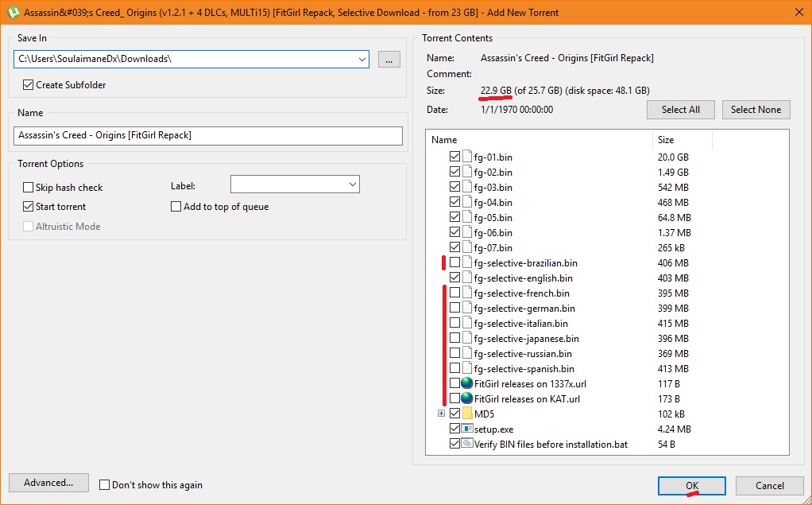Screen dimensions: 812x505
Task: Click the fg-03.bin file icon
Action: pyautogui.click(x=467, y=187)
